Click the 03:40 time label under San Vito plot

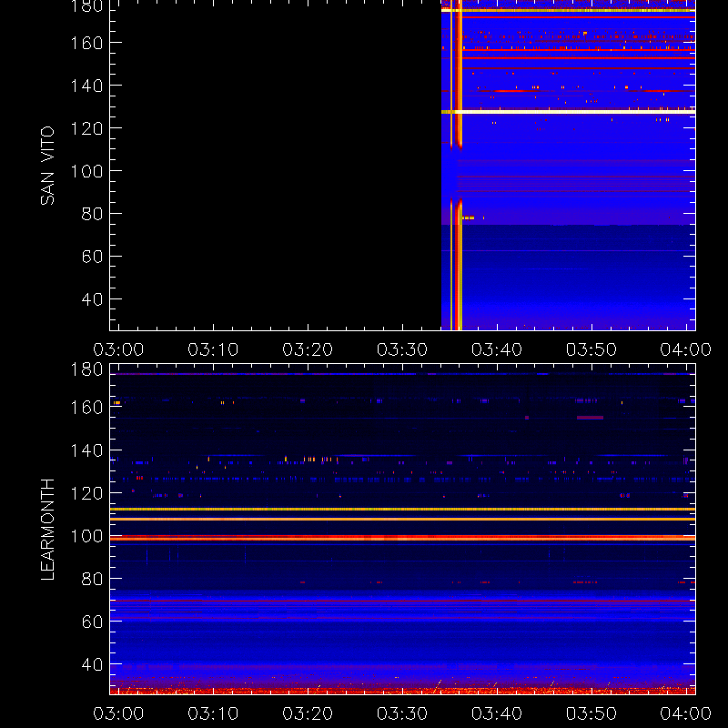(x=497, y=349)
